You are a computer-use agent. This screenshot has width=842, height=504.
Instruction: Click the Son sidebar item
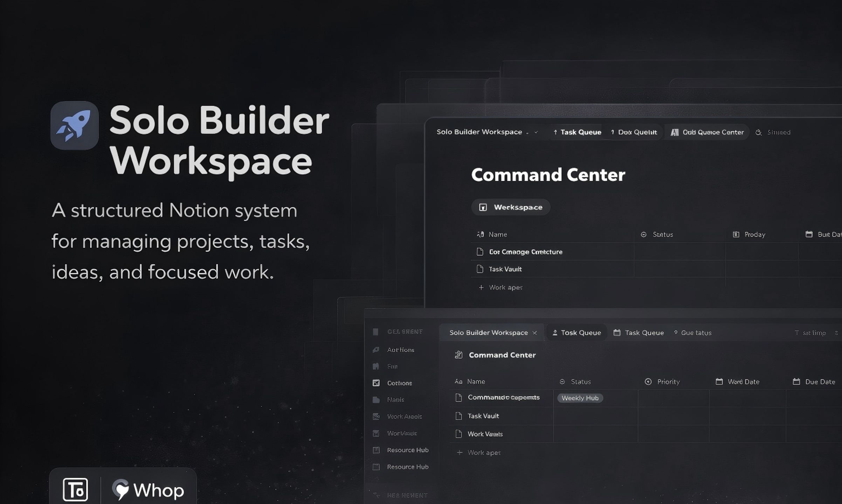(x=392, y=366)
